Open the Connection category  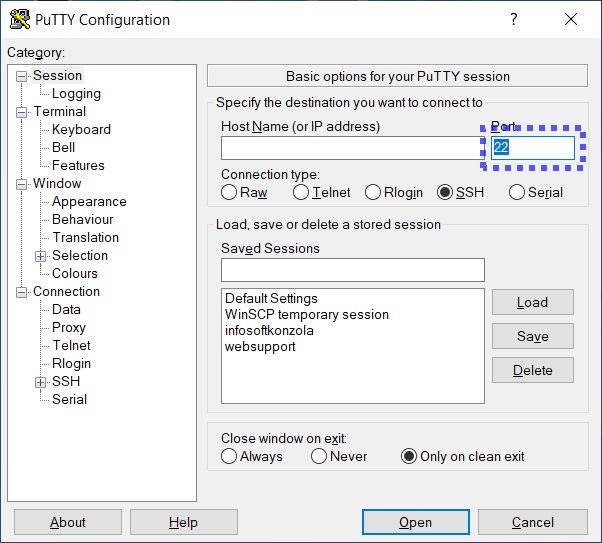(66, 291)
